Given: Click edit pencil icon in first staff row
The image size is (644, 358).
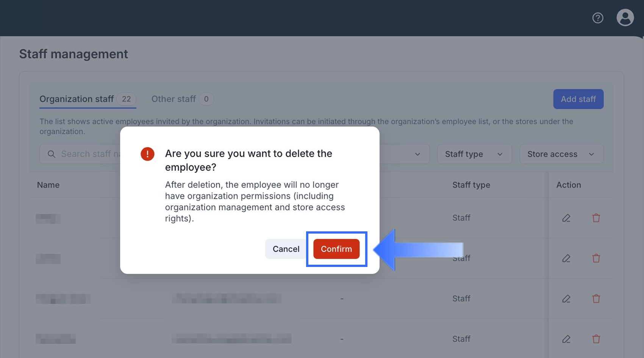Looking at the screenshot, I should tap(566, 218).
